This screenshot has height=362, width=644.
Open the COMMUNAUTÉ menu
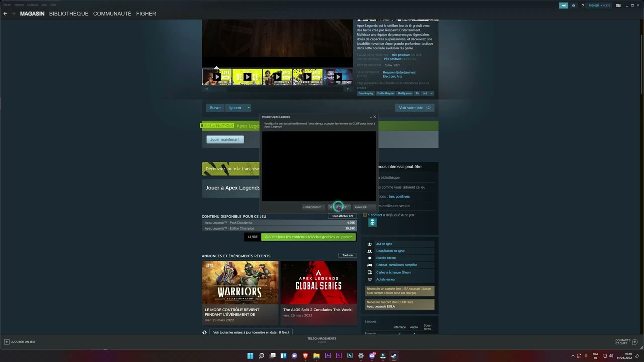(112, 14)
